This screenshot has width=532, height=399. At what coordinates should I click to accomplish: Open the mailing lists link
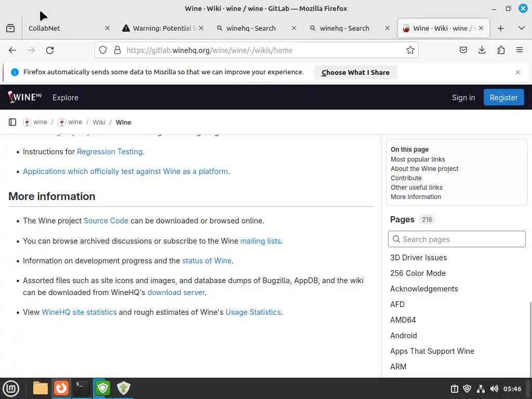[260, 241]
